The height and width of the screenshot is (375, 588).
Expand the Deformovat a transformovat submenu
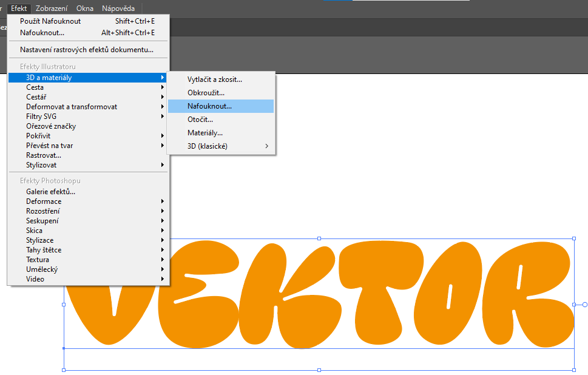point(72,107)
